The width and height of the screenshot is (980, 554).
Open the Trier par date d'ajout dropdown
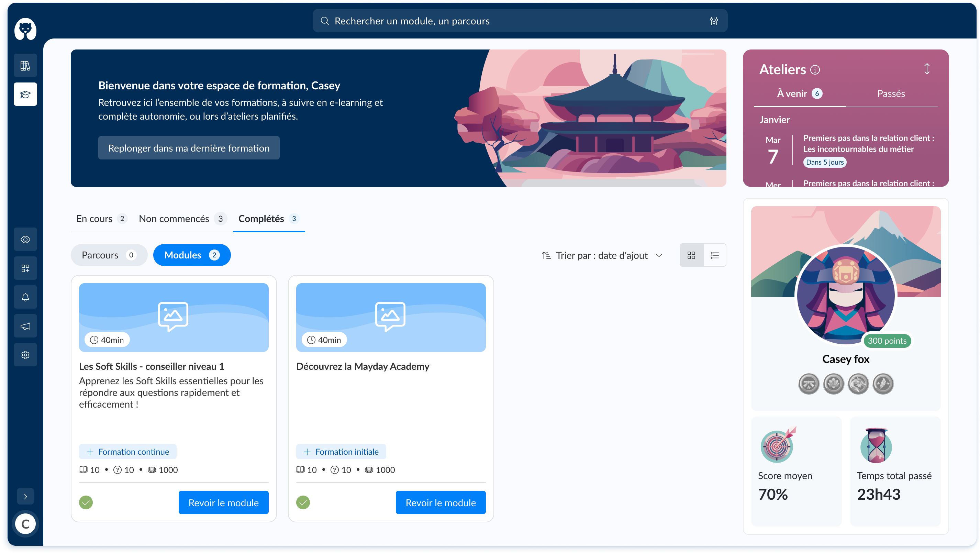point(602,255)
